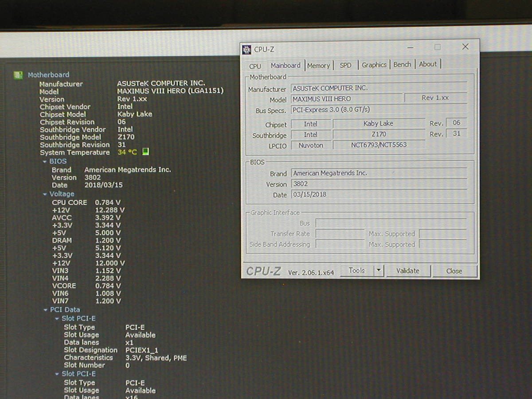Screen dimensions: 532x399
Task: Open the SPD tab in CPU-Z
Action: tap(345, 65)
